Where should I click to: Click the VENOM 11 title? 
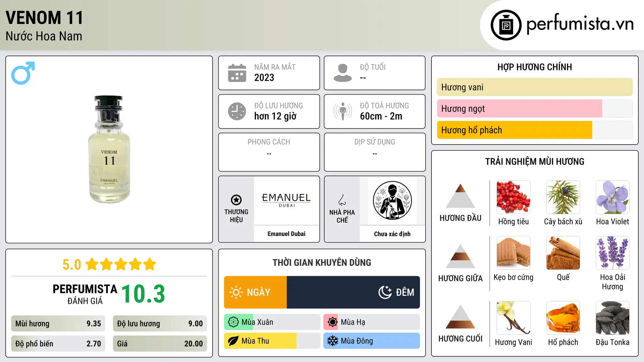[x=44, y=18]
